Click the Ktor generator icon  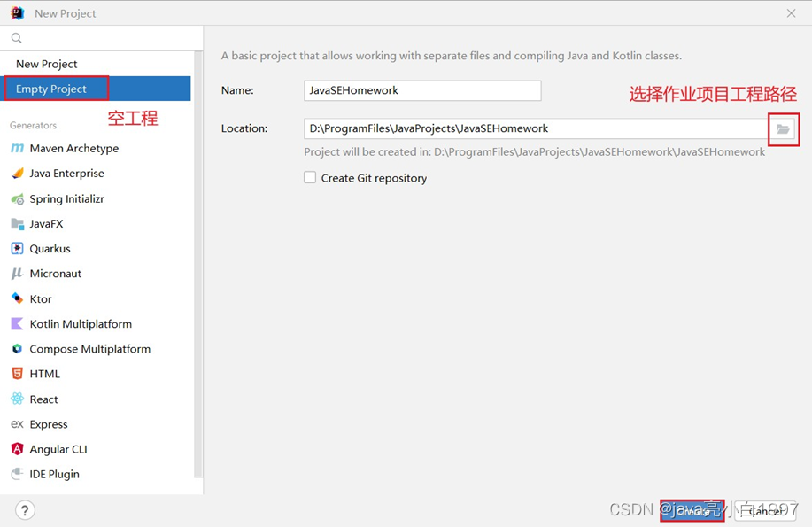[x=17, y=298]
